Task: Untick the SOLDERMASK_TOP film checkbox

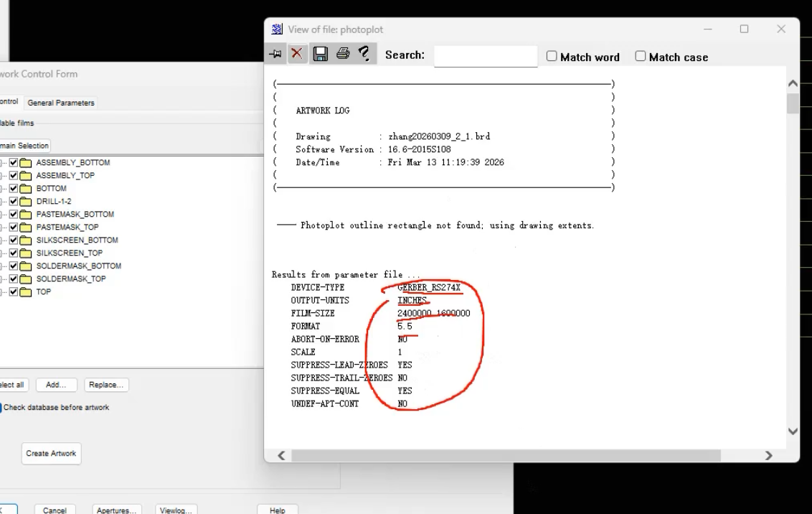Action: 14,279
